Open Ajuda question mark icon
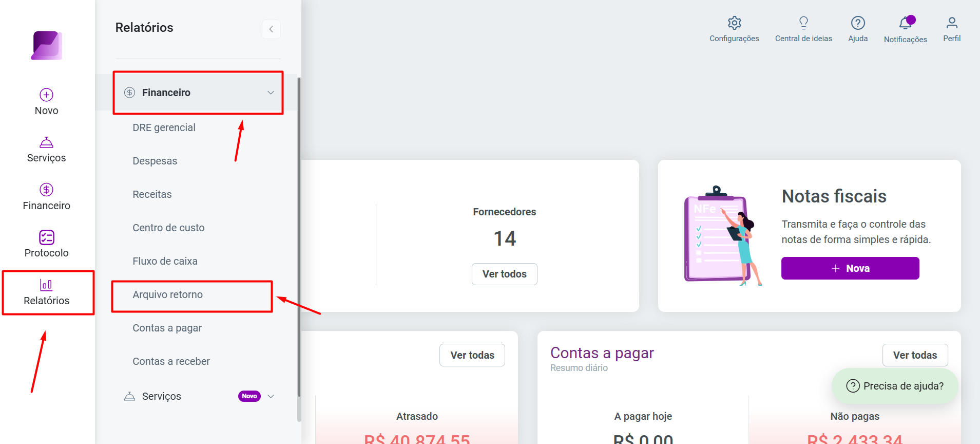The height and width of the screenshot is (444, 980). [858, 23]
